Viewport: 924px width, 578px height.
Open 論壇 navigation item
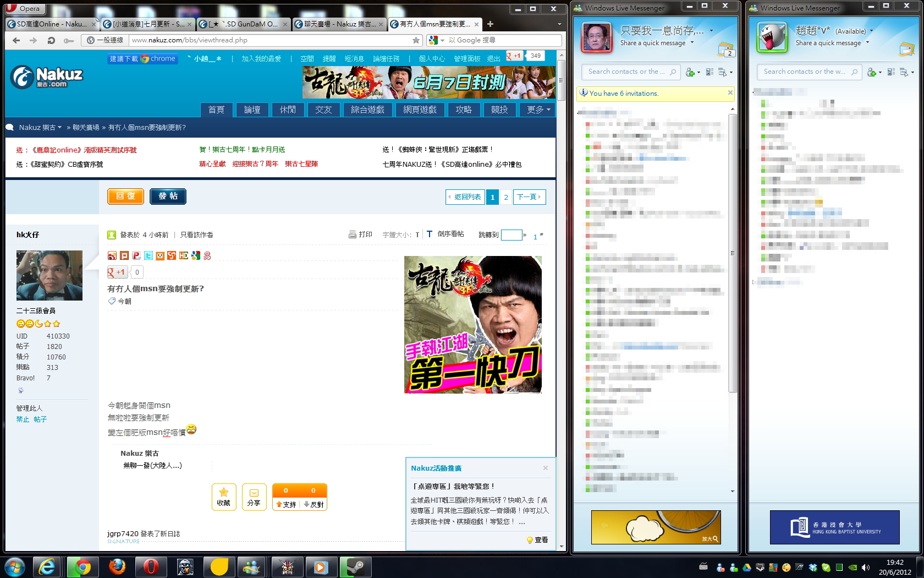coord(252,110)
